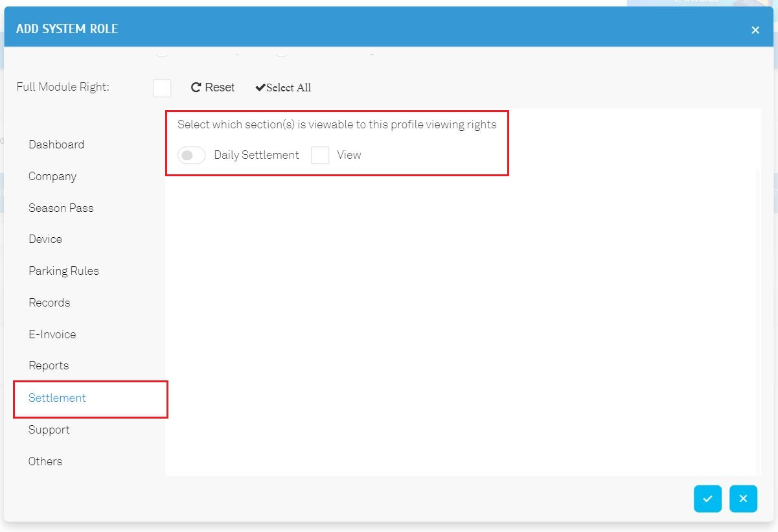Open the Others module section
This screenshot has height=532, width=778.
click(45, 461)
